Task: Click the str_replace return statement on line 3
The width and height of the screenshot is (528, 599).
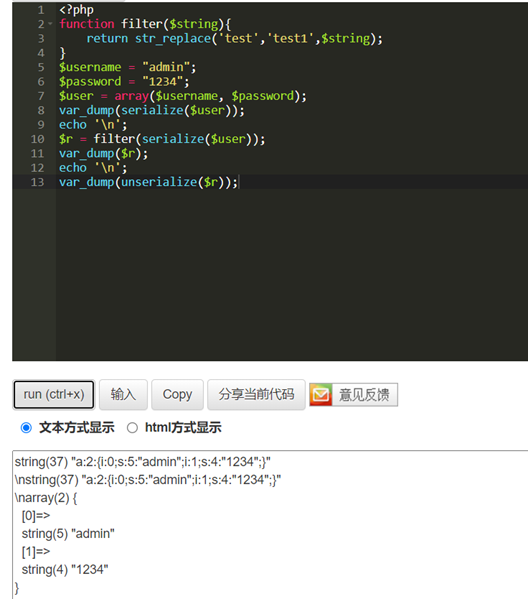Action: pos(234,38)
